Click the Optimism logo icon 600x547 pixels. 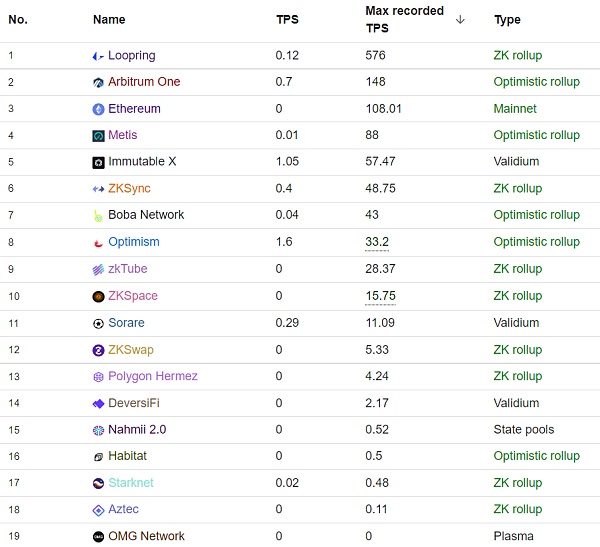coord(98,242)
